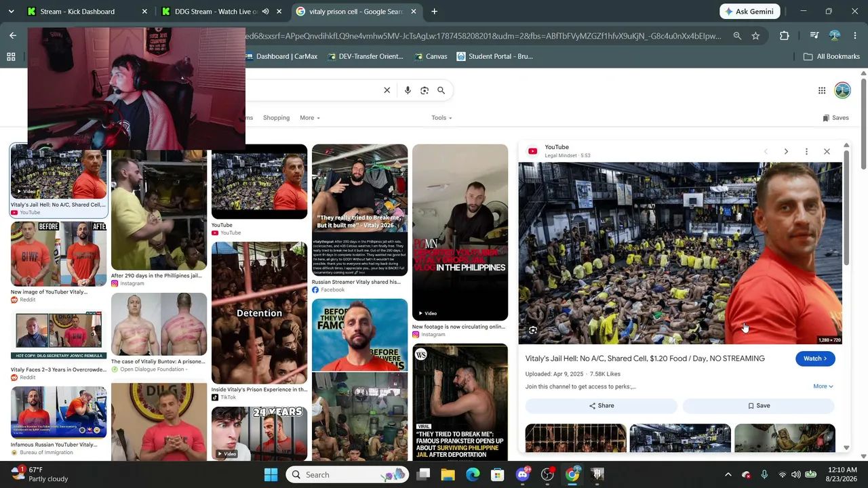Save the image with the Save button
This screenshot has width=868, height=488.
(759, 405)
